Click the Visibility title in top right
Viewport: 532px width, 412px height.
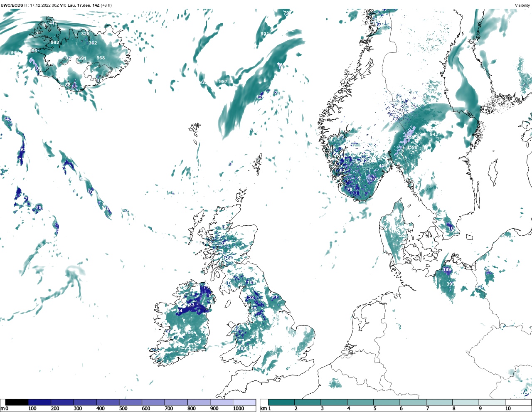pos(522,5)
